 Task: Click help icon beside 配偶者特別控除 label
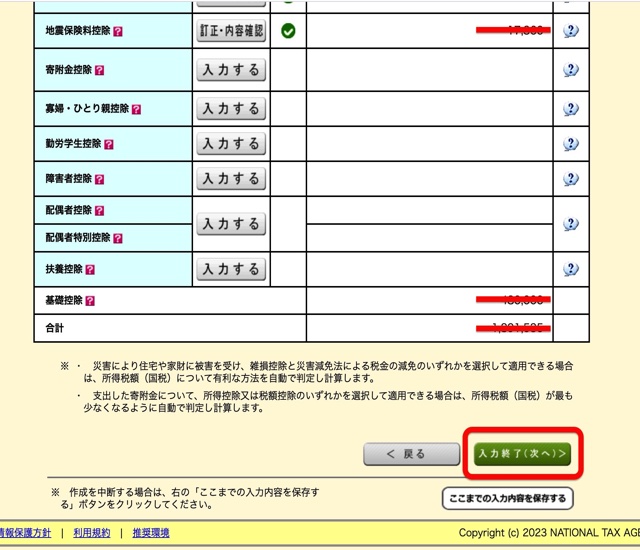click(x=118, y=239)
